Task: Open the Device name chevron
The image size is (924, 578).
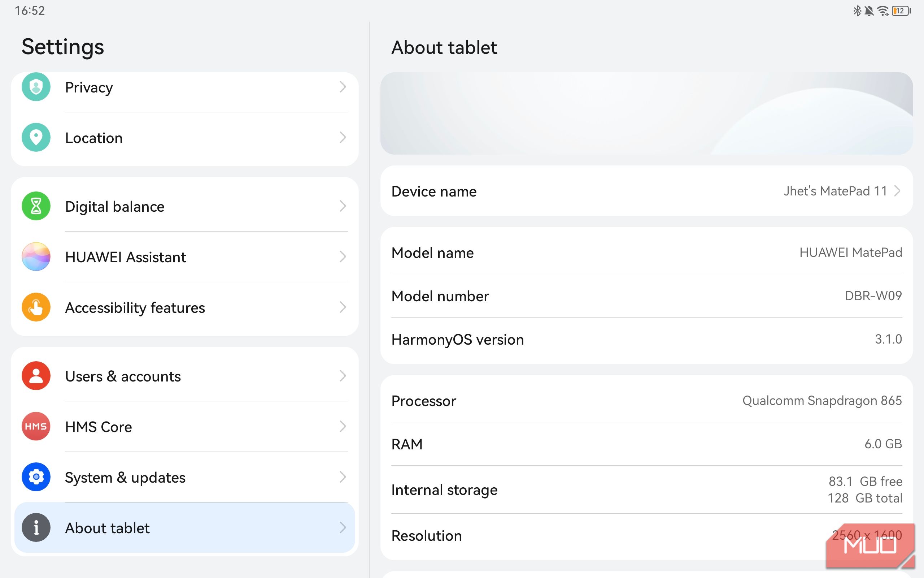Action: click(897, 191)
